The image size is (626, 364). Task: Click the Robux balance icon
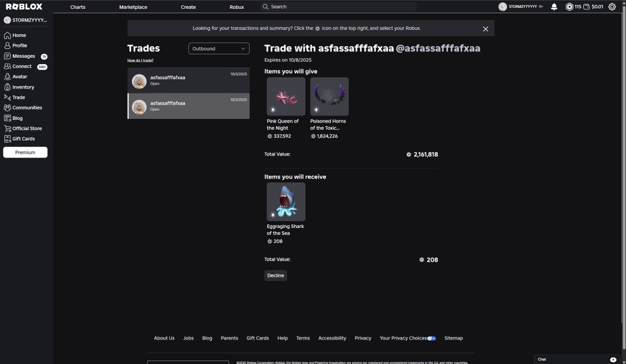569,7
